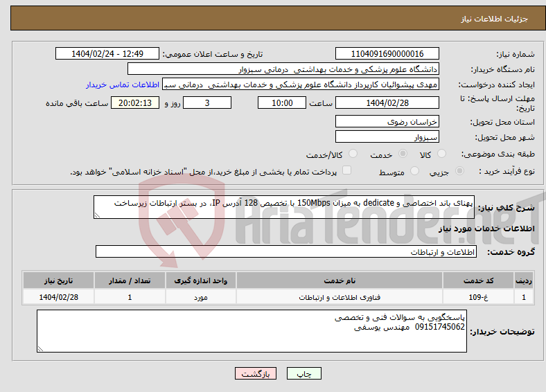Click the days remaining field showing 3

tap(207, 103)
